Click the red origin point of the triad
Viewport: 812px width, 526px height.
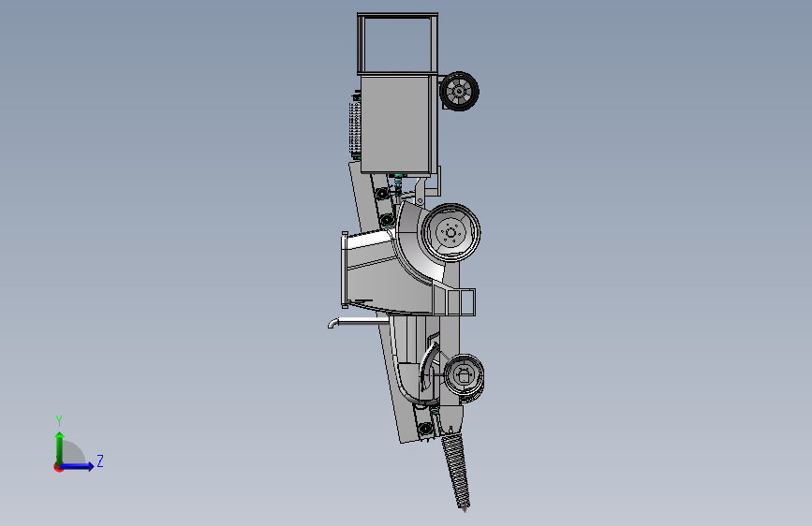click(x=57, y=467)
